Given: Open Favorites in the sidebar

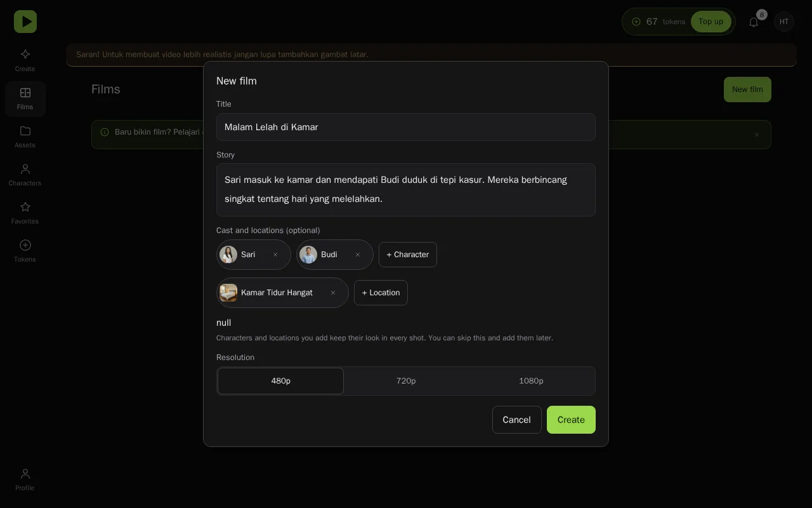Looking at the screenshot, I should 25,213.
